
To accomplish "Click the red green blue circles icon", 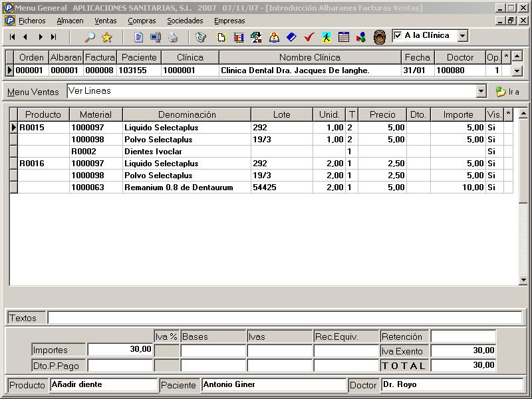I will tap(361, 37).
